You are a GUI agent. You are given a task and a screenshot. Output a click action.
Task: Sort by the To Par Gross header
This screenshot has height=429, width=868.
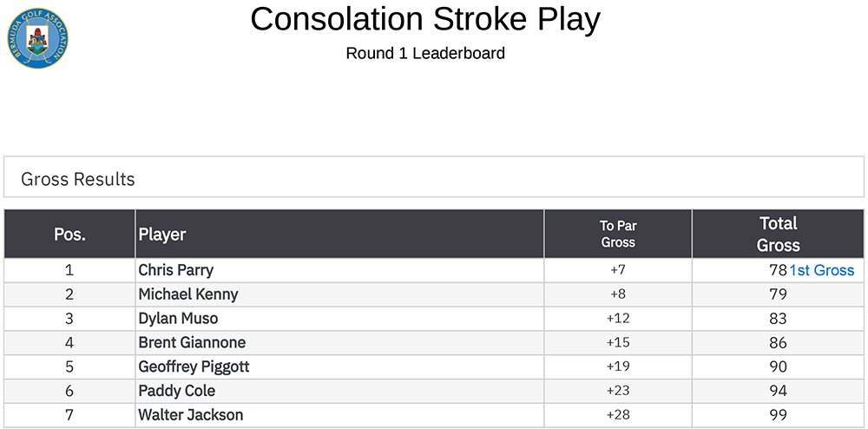(x=618, y=234)
